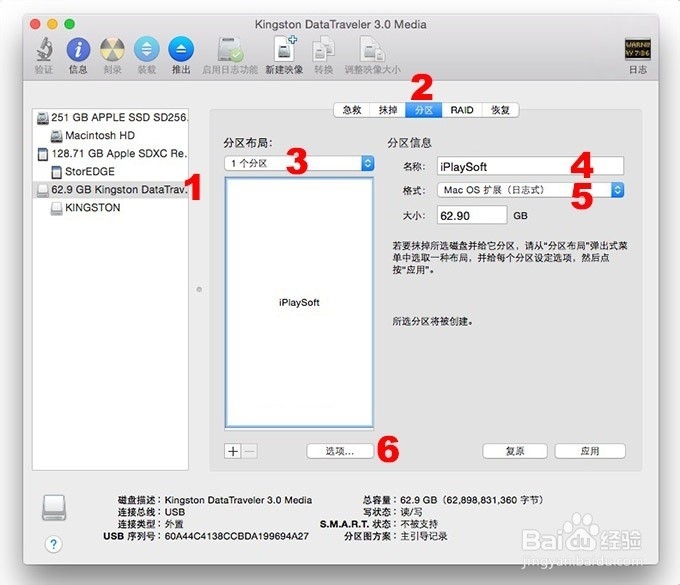Close the Disk Utility window (red button)

point(35,24)
